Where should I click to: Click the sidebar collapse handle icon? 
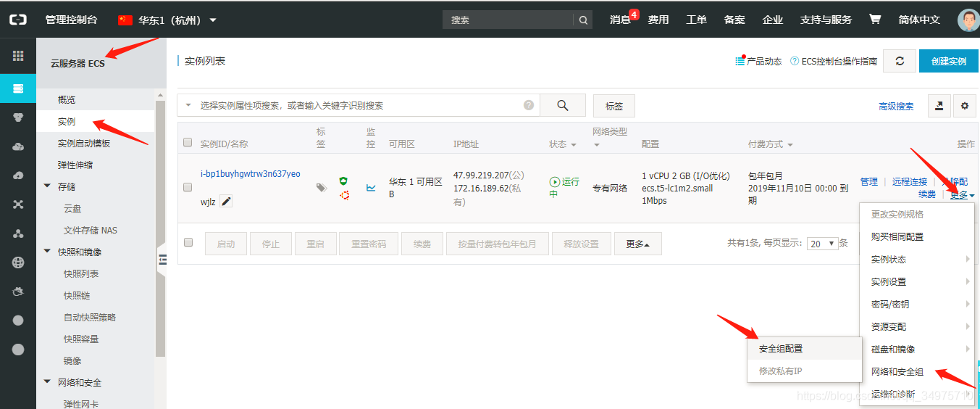tap(162, 260)
